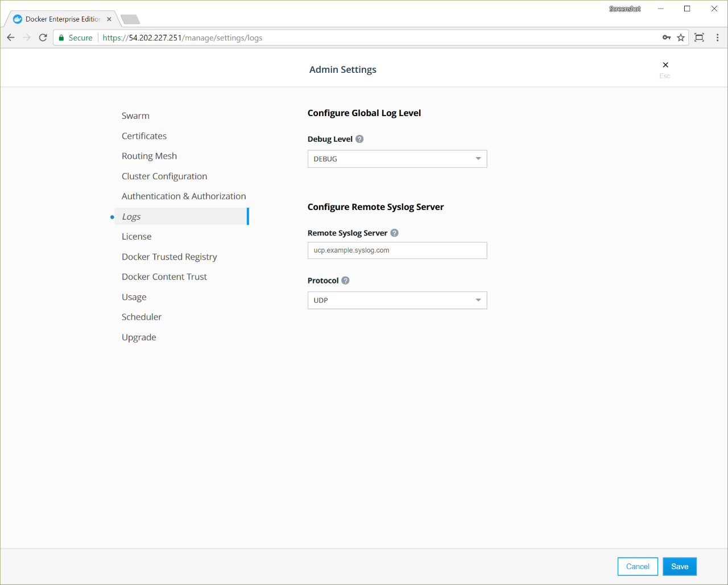Click the Remote Syslog Server input field
The height and width of the screenshot is (585, 728).
click(397, 250)
